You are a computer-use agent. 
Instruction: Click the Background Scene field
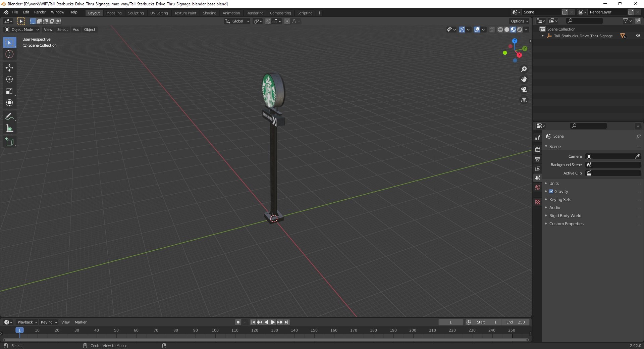pyautogui.click(x=613, y=165)
